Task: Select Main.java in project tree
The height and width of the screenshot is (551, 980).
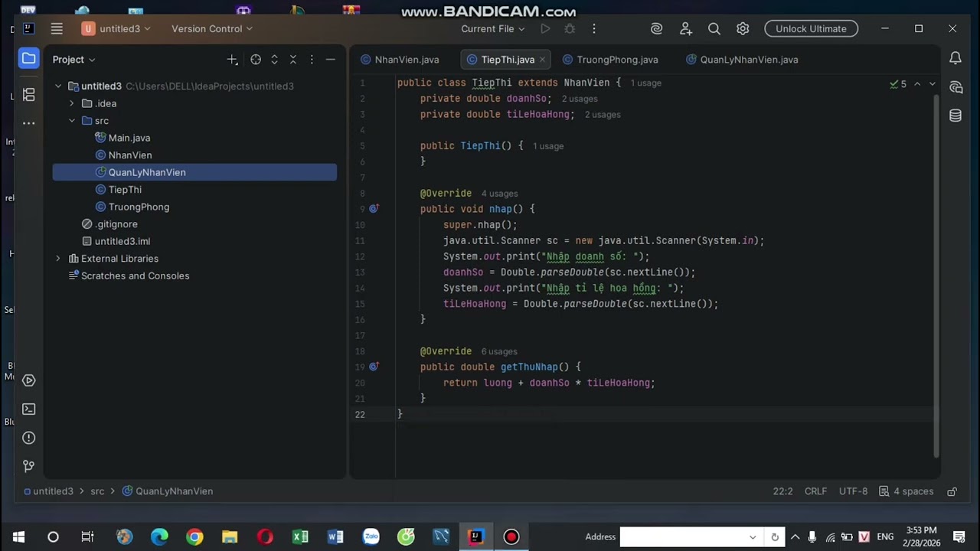Action: [x=122, y=138]
